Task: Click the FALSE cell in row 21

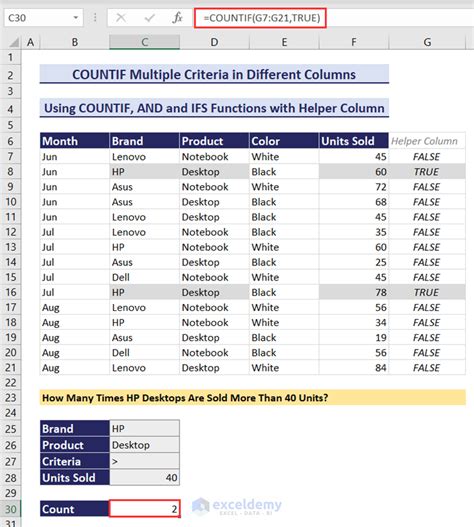Action: click(427, 368)
